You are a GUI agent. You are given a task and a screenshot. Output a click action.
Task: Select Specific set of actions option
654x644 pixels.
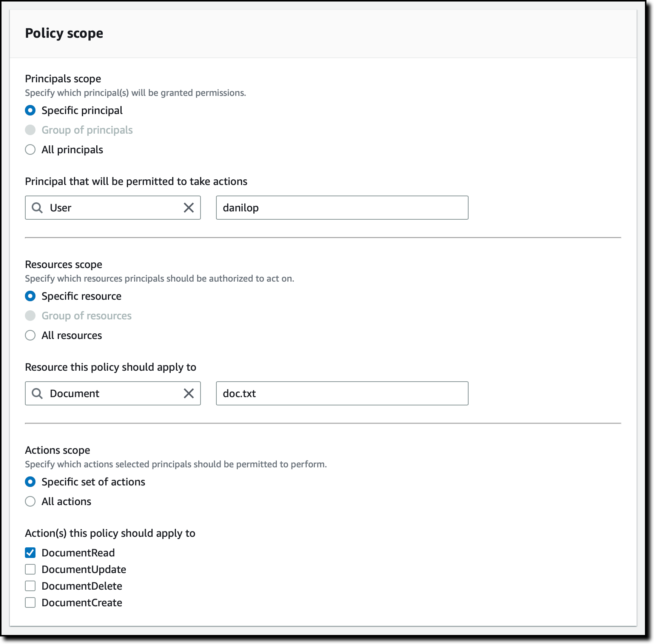(30, 482)
